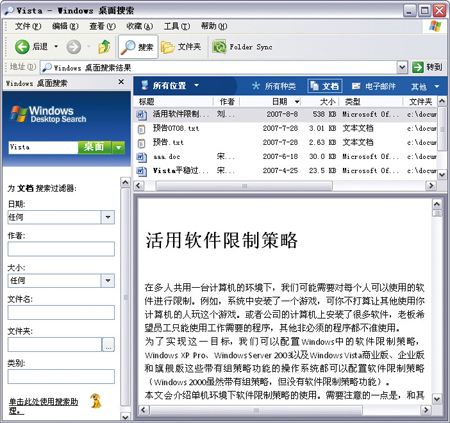Click the results list horizontal scrollbar
Screen dimensions: 450x423
pos(287,186)
